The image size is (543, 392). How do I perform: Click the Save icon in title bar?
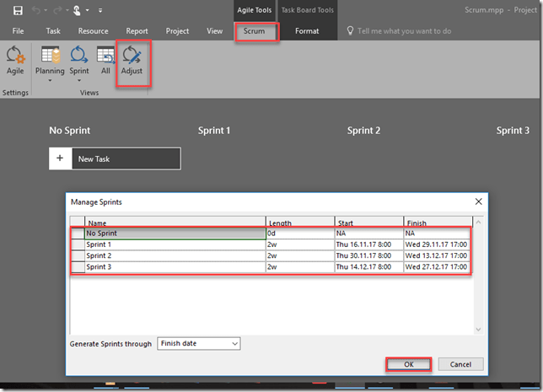click(18, 10)
